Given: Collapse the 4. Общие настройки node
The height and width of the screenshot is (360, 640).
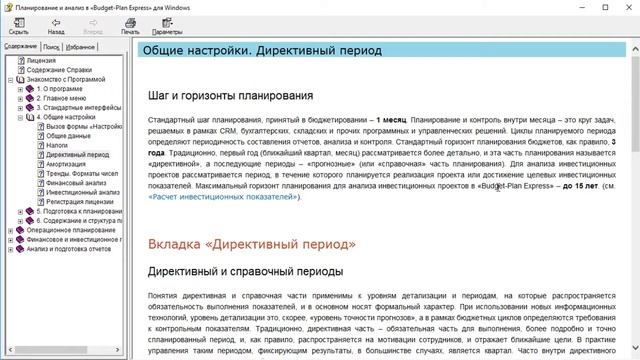Looking at the screenshot, I should 20,118.
